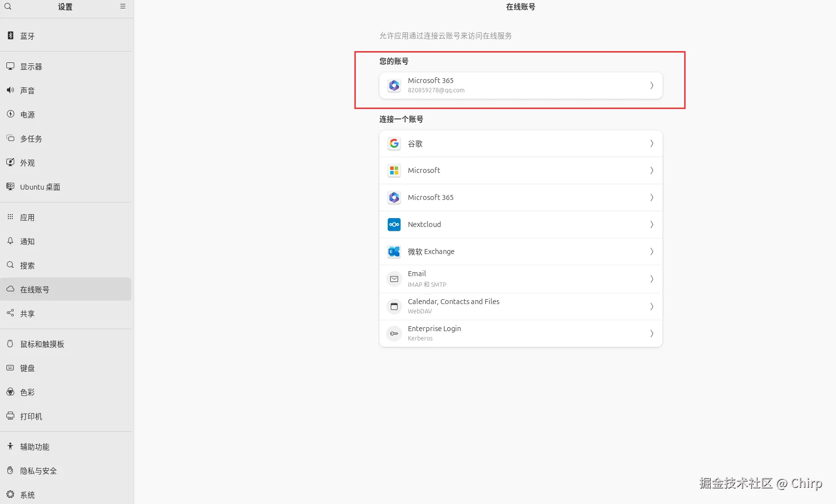836x504 pixels.
Task: Click the Bluetooth icon in sidebar
Action: (x=10, y=35)
